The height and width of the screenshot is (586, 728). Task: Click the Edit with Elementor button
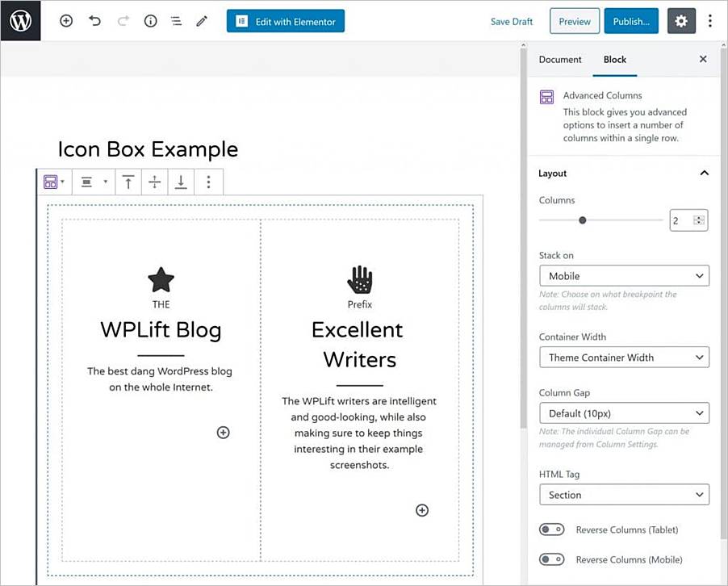[286, 21]
